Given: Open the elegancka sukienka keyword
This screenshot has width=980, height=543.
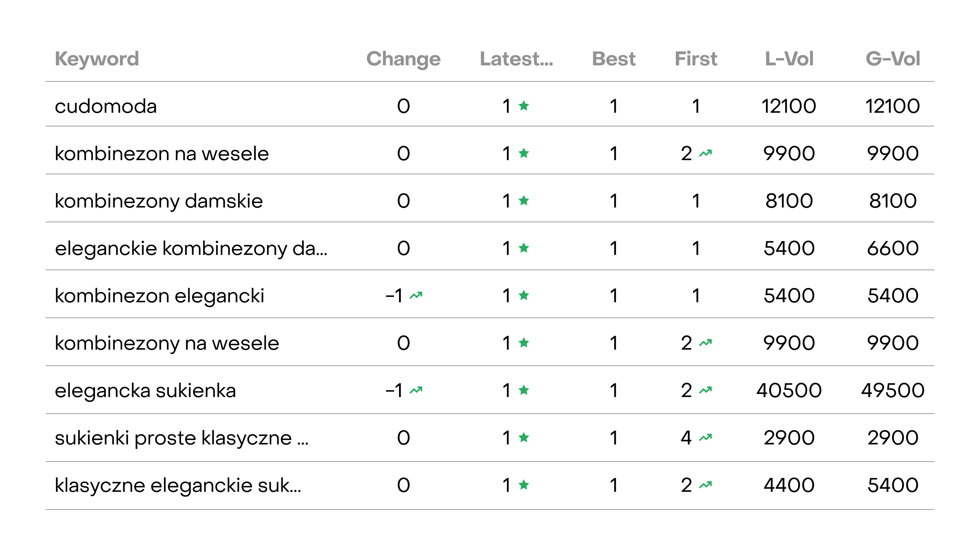Looking at the screenshot, I should [x=145, y=391].
